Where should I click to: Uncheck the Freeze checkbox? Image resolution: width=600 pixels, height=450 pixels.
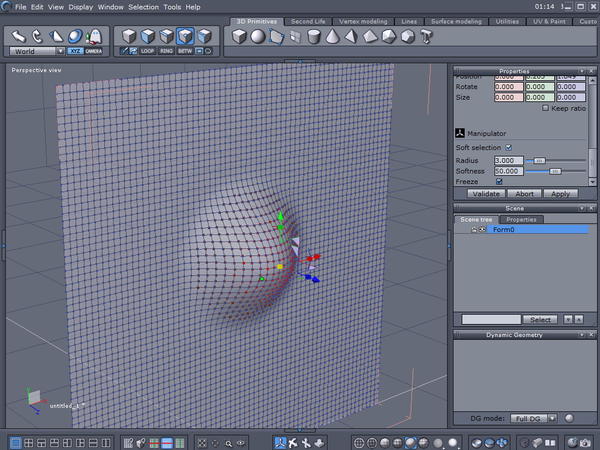pos(499,181)
